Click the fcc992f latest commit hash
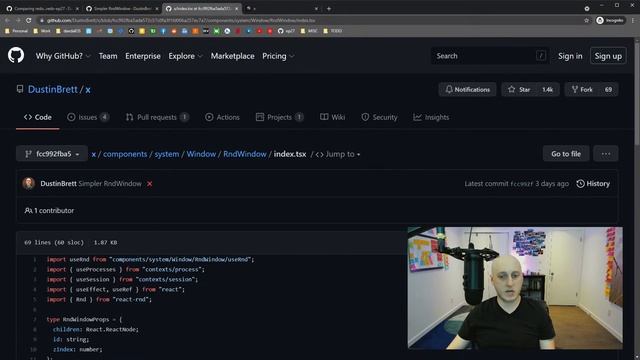The width and height of the screenshot is (640, 360). pyautogui.click(x=521, y=184)
